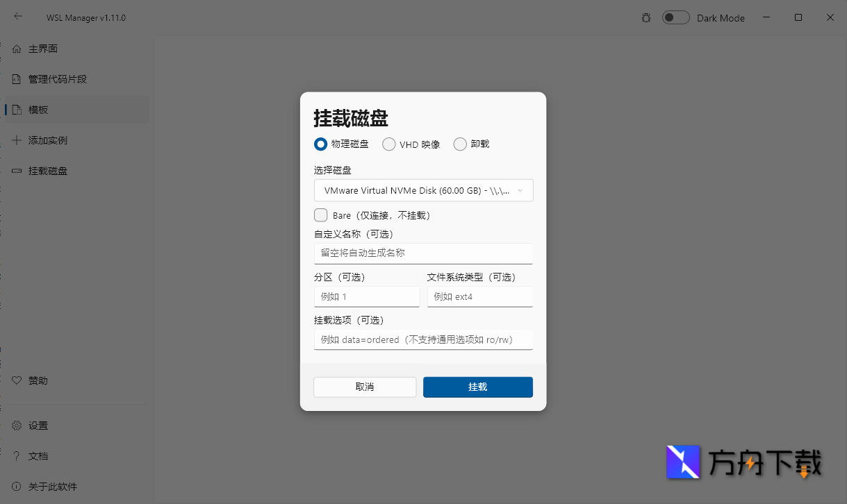Screen dimensions: 847x504
Task: Click the 自定义名称 input field
Action: (423, 253)
